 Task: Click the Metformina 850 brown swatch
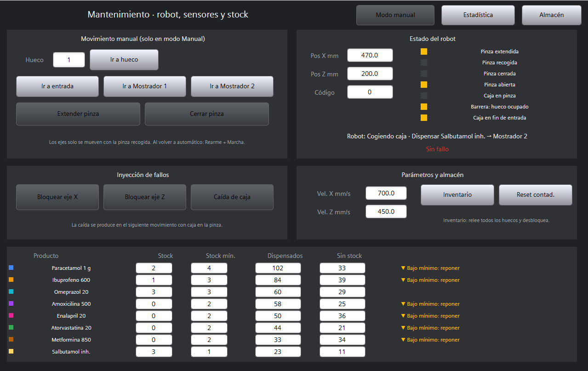click(11, 339)
